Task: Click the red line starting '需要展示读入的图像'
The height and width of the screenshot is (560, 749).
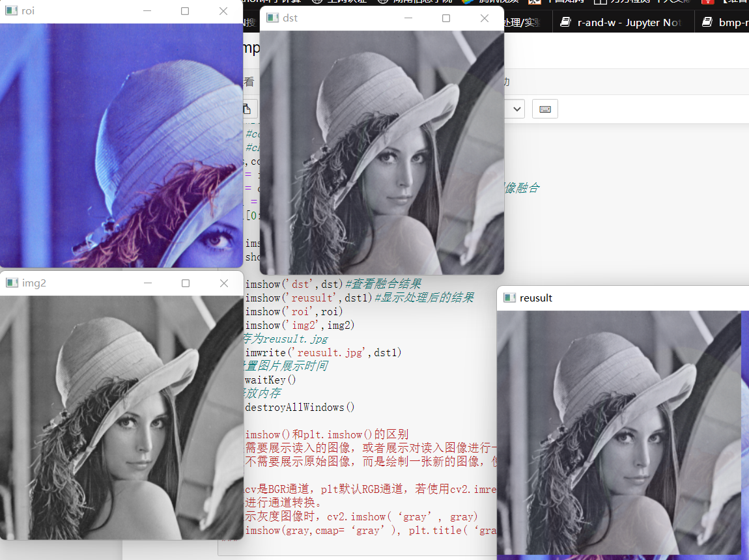Action: tap(371, 448)
